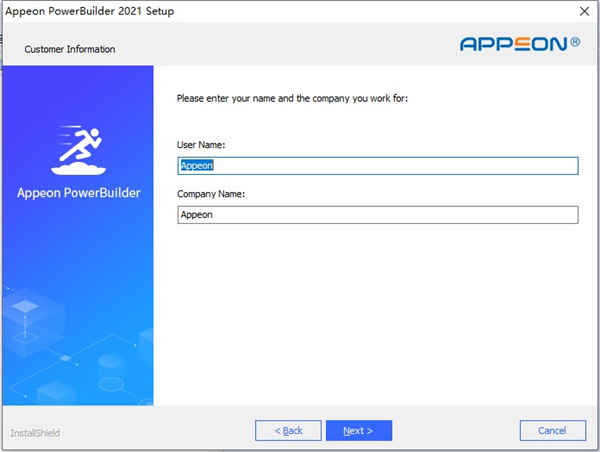Viewport: 600px width, 452px height.
Task: Click the 'User Name:' label
Action: pos(201,145)
